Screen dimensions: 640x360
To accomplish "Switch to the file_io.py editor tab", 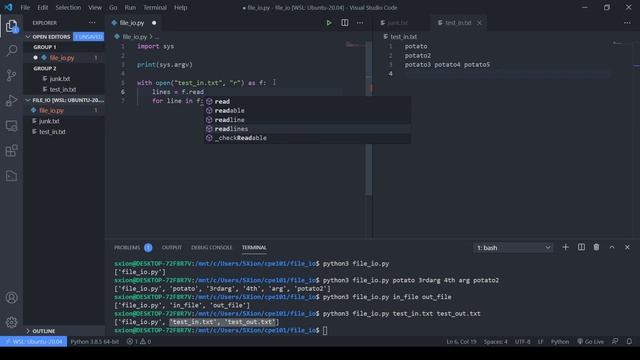I will 133,23.
